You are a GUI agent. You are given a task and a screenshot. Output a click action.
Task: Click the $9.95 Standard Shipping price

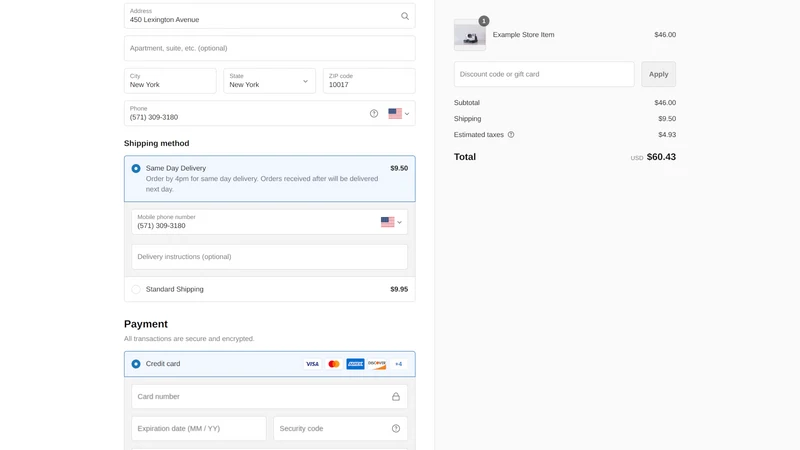399,289
